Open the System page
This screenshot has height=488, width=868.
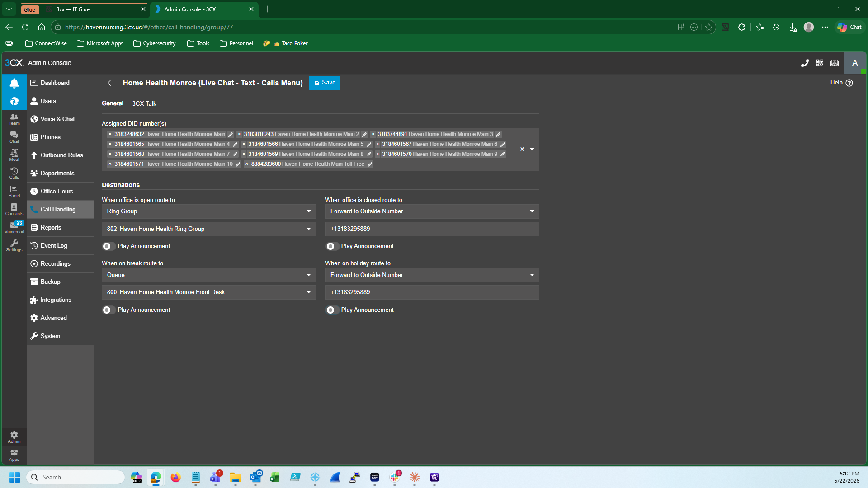61,336
